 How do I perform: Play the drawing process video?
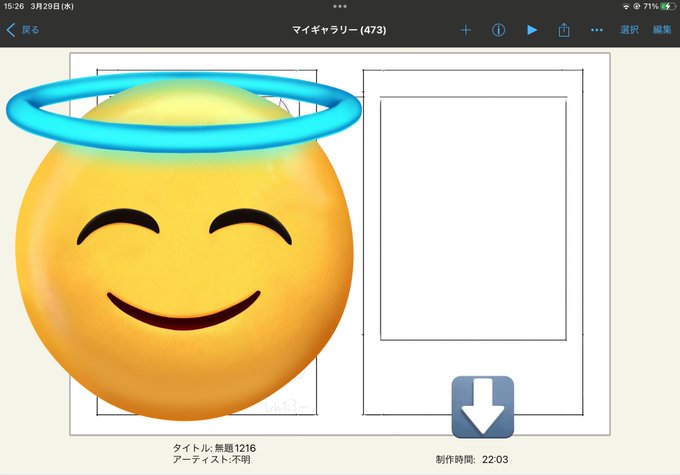click(x=532, y=30)
